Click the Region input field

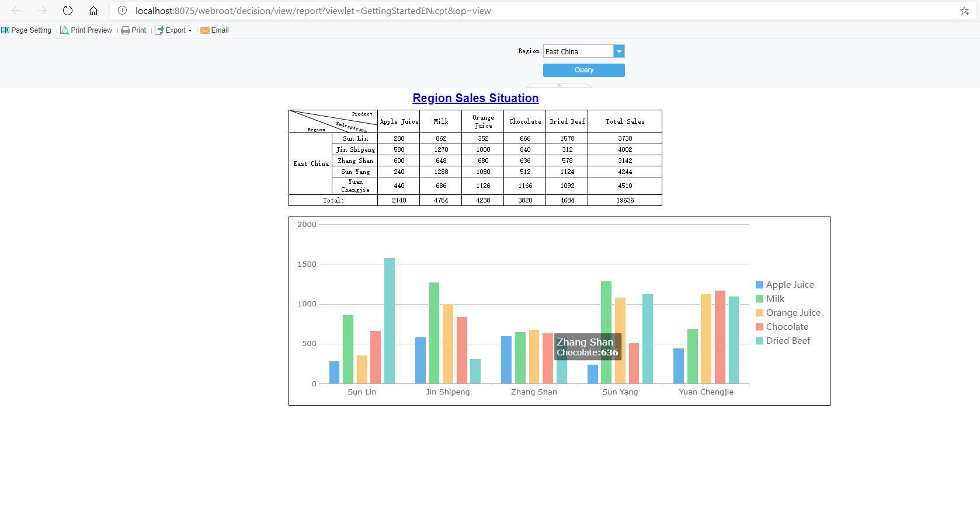click(x=579, y=51)
